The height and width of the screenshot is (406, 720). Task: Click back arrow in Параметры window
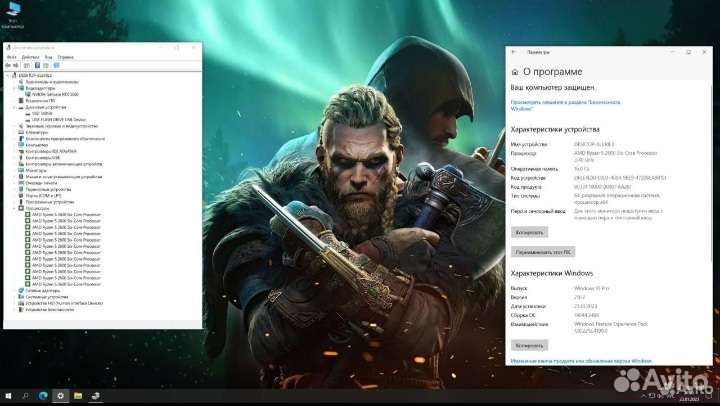pyautogui.click(x=514, y=52)
